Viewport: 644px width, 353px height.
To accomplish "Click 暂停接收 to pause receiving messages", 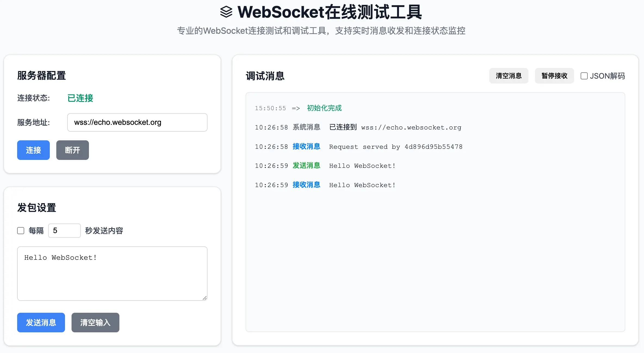I will click(x=554, y=76).
